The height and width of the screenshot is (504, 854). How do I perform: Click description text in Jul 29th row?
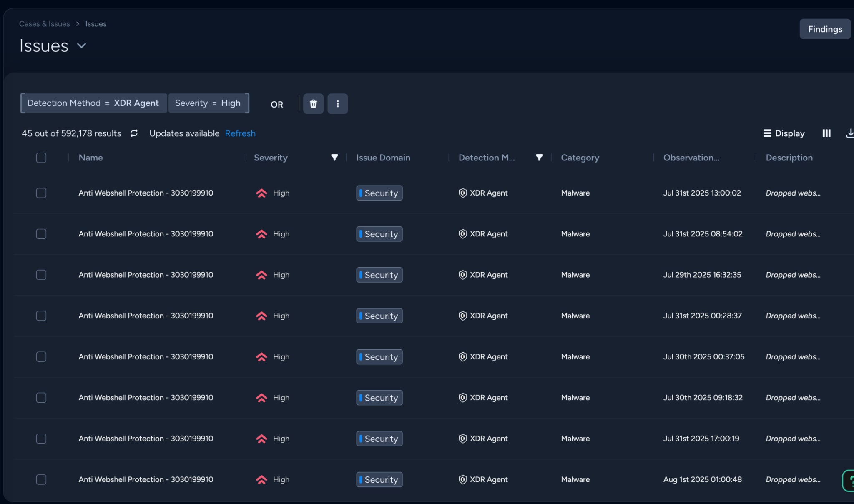(x=793, y=275)
